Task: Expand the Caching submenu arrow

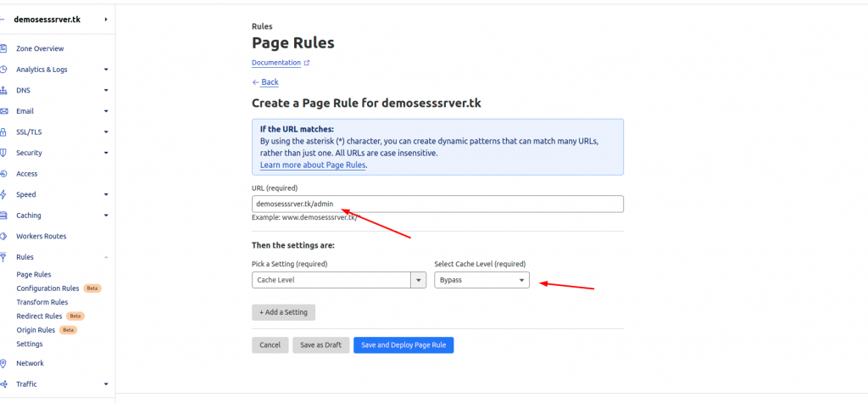Action: coord(106,215)
